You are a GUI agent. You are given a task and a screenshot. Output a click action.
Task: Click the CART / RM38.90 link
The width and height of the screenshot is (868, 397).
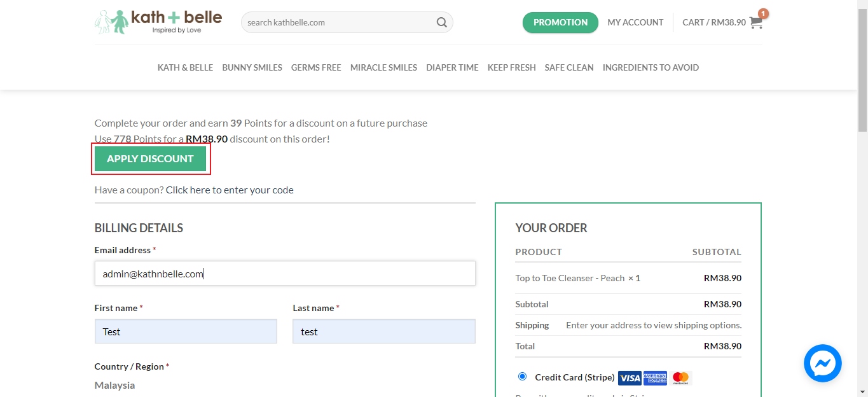click(x=713, y=22)
